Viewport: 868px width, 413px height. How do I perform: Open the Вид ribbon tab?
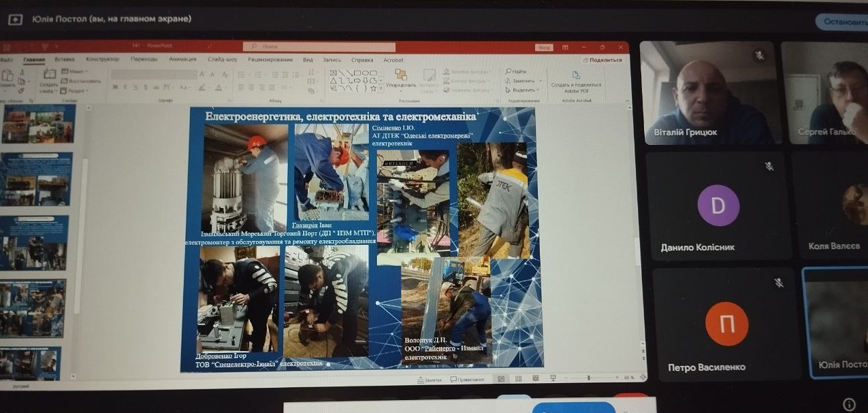click(x=308, y=60)
